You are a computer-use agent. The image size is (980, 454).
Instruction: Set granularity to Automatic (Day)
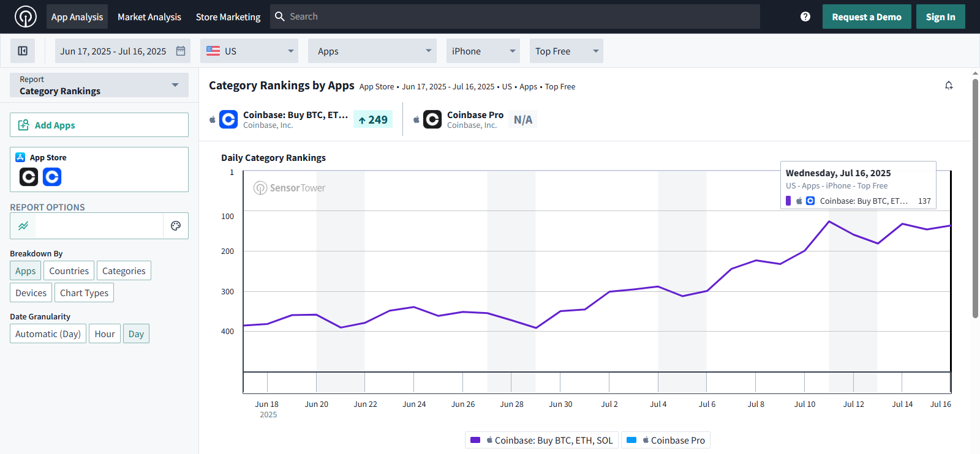(x=48, y=333)
